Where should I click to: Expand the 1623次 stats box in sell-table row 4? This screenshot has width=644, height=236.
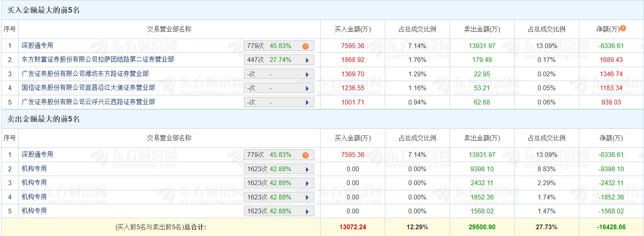279,197
